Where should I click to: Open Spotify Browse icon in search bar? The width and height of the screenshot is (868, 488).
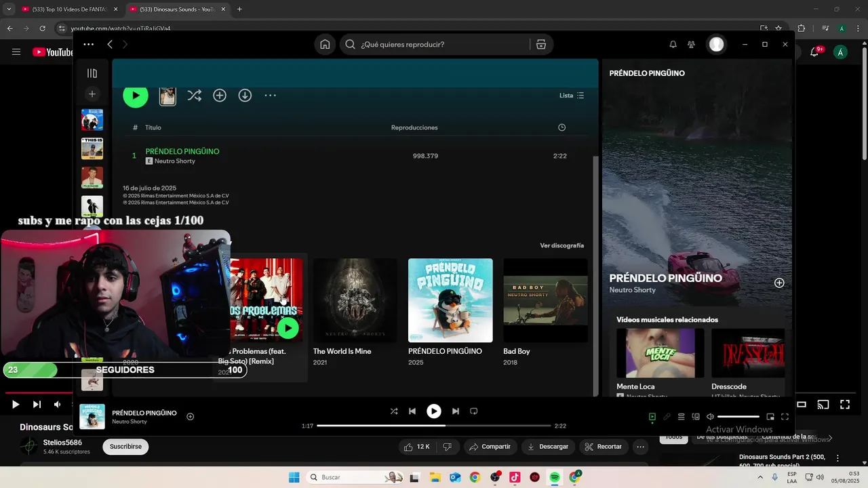pos(541,44)
